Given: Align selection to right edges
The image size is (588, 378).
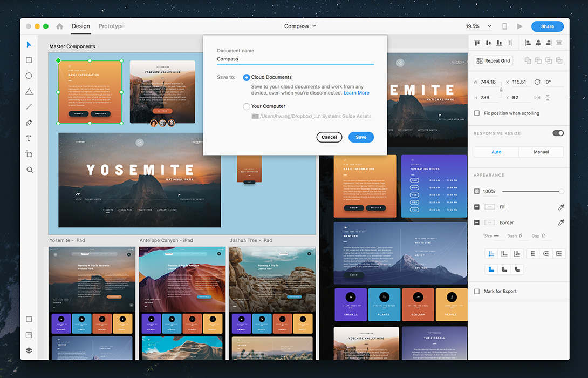Looking at the screenshot, I should tap(549, 43).
